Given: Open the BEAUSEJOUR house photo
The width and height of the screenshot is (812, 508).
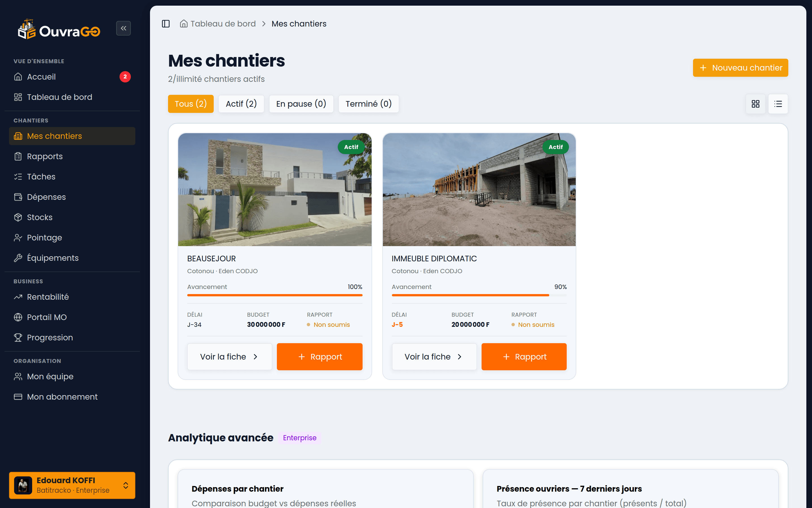Looking at the screenshot, I should (275, 189).
